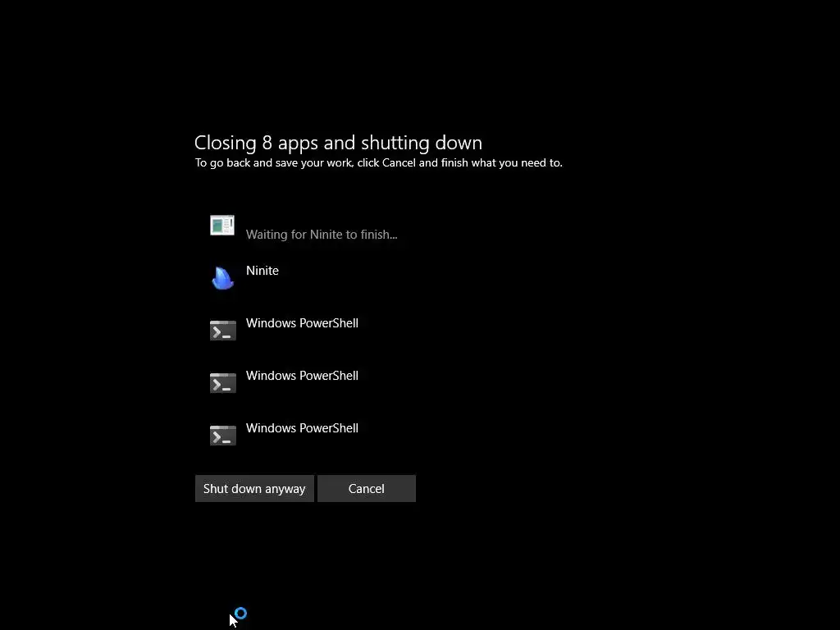
Task: Click the third 'Windows PowerShell' label
Action: point(302,428)
